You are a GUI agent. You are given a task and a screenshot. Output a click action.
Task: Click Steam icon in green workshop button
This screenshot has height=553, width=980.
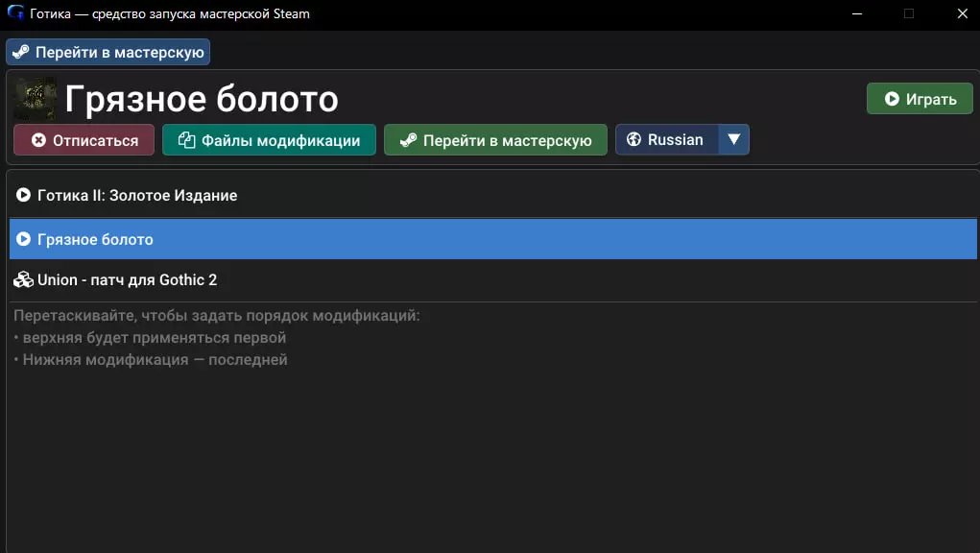pyautogui.click(x=408, y=140)
